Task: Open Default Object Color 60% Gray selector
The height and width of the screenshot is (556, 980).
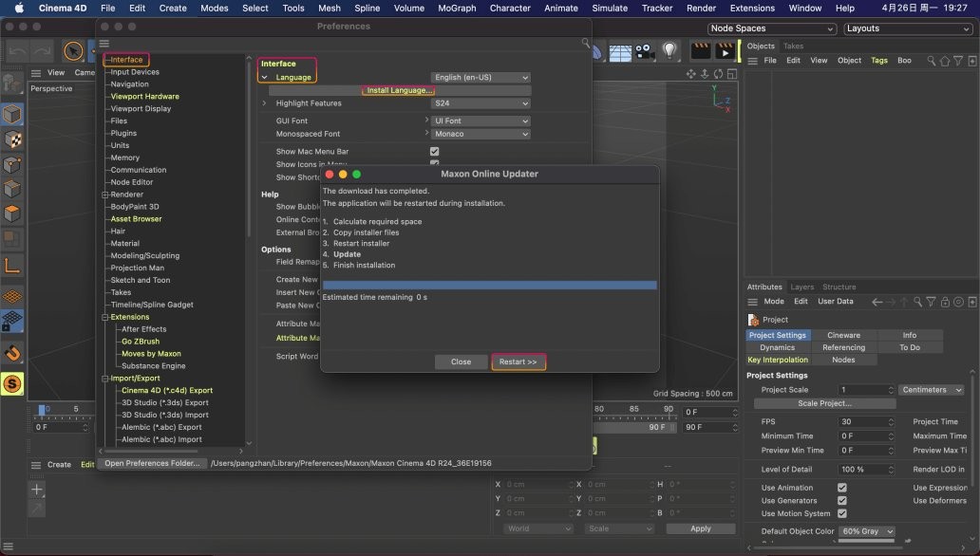Action: tap(866, 531)
